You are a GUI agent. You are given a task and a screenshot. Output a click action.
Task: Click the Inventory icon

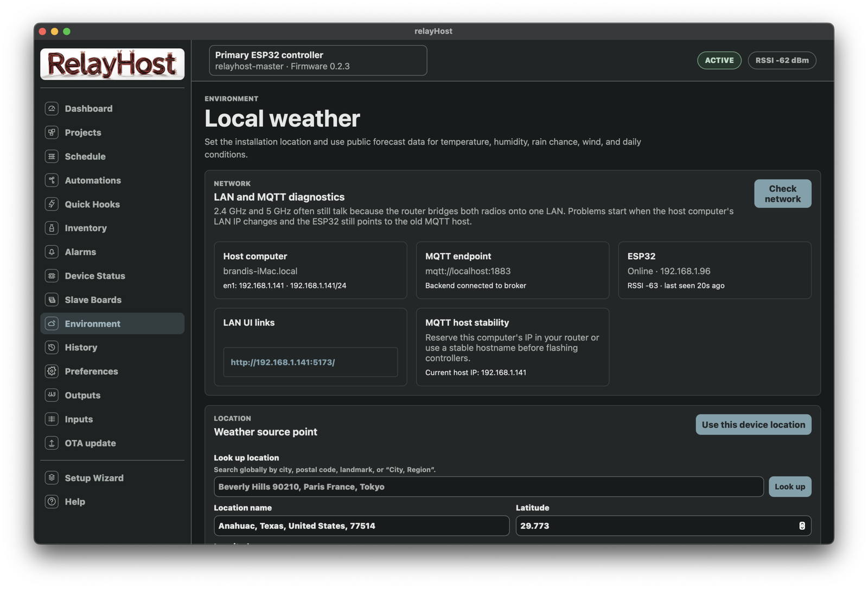(52, 228)
